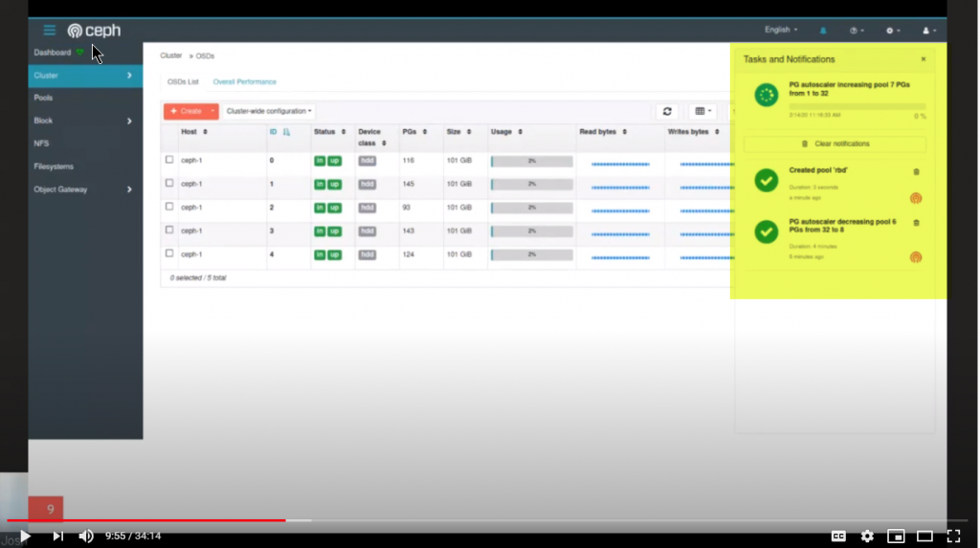Enable miniplayer mode icon
This screenshot has height=548, width=980.
(x=896, y=536)
